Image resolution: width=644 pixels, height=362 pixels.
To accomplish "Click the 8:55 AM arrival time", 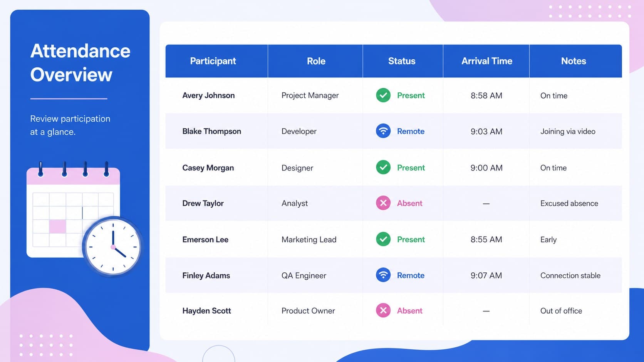I will pos(486,239).
